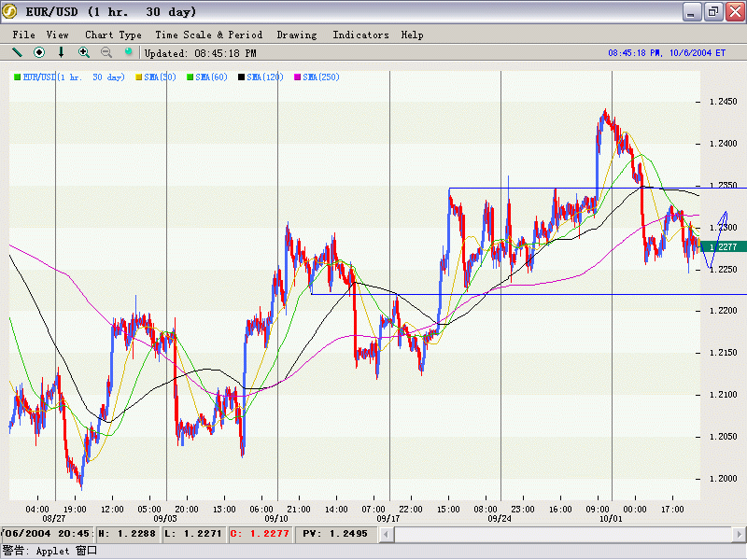The image size is (747, 560).
Task: Click the green SMA(60) color swatch
Action: (190, 77)
